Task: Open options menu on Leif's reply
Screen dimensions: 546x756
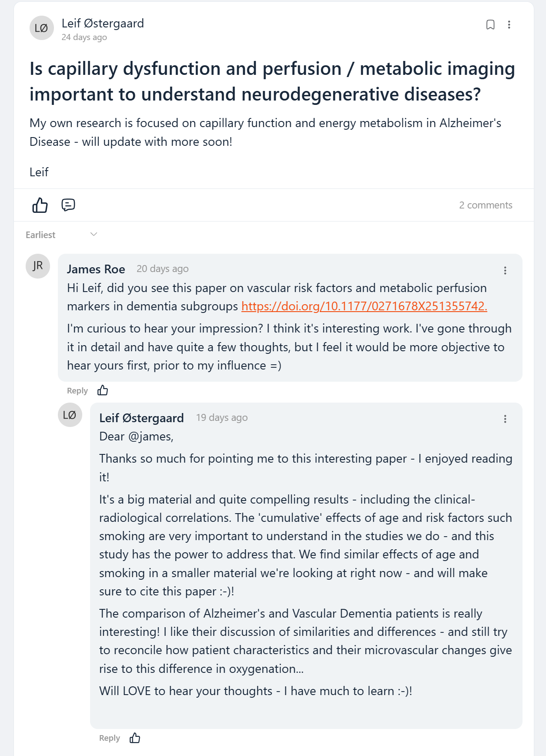Action: 505,419
